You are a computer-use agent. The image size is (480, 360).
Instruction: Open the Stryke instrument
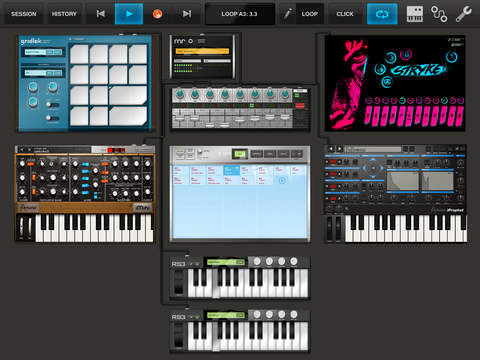click(395, 83)
